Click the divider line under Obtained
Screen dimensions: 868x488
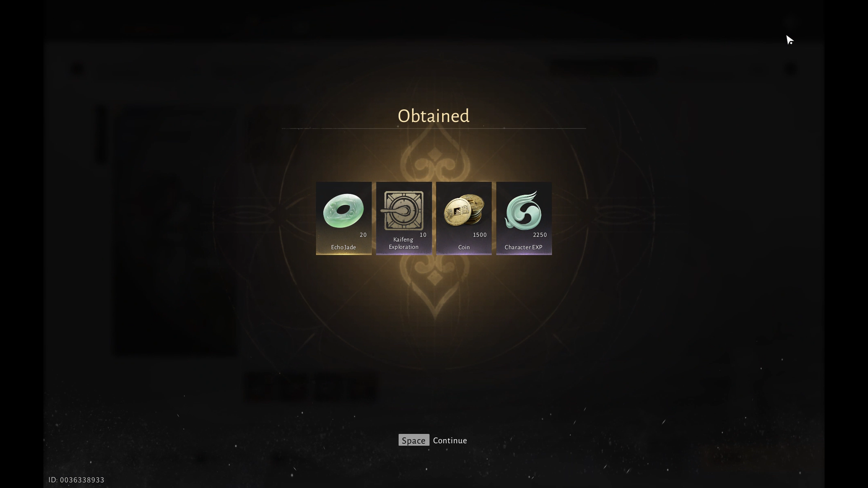click(434, 129)
